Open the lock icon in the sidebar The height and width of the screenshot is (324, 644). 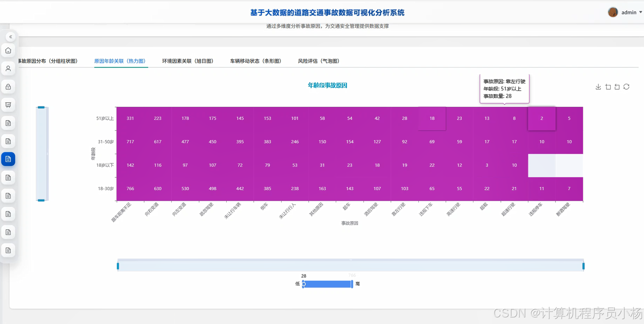pos(8,87)
